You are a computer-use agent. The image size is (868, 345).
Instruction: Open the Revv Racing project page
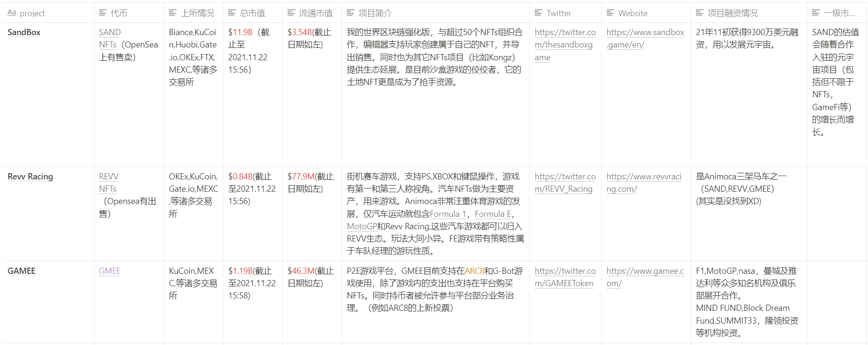[x=30, y=177]
